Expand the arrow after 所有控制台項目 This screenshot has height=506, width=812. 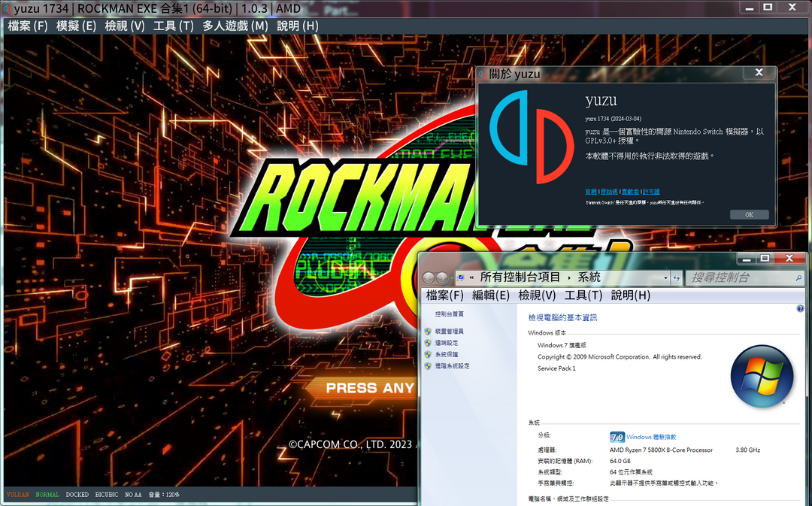[x=569, y=278]
